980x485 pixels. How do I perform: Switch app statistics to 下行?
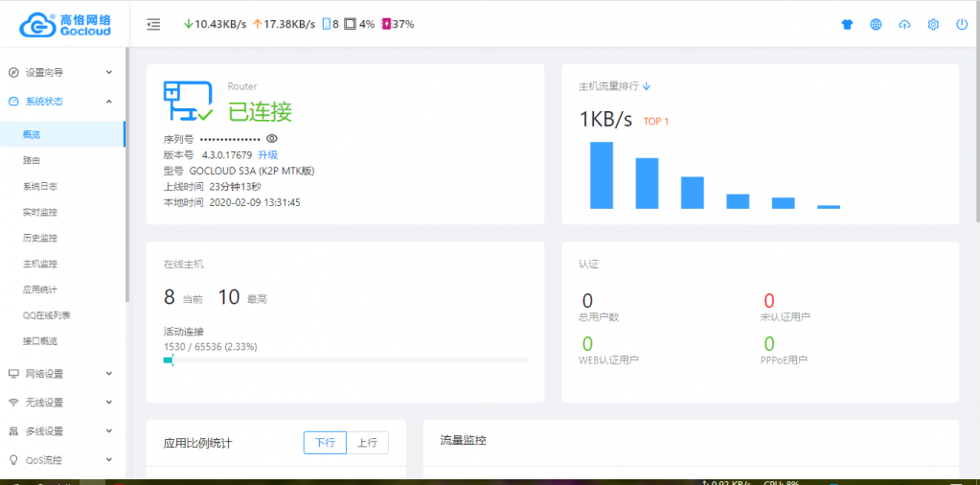click(325, 443)
